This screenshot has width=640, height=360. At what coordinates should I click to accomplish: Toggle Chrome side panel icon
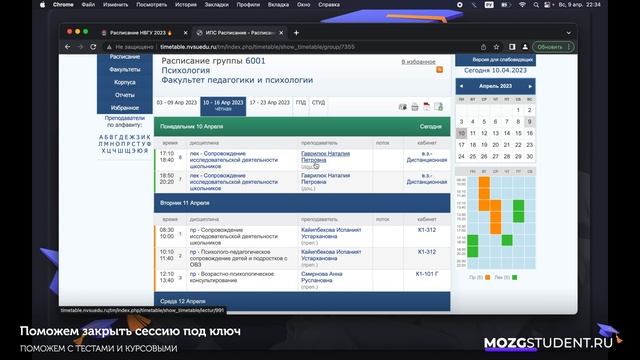(512, 47)
